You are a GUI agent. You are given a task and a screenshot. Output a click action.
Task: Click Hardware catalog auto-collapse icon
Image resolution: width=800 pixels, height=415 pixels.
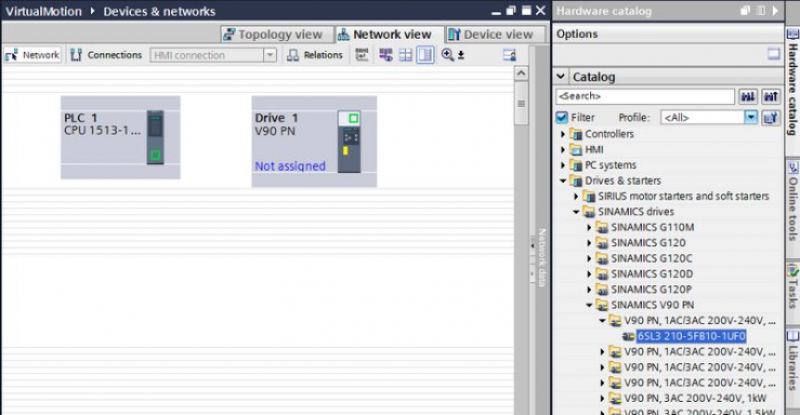click(761, 11)
